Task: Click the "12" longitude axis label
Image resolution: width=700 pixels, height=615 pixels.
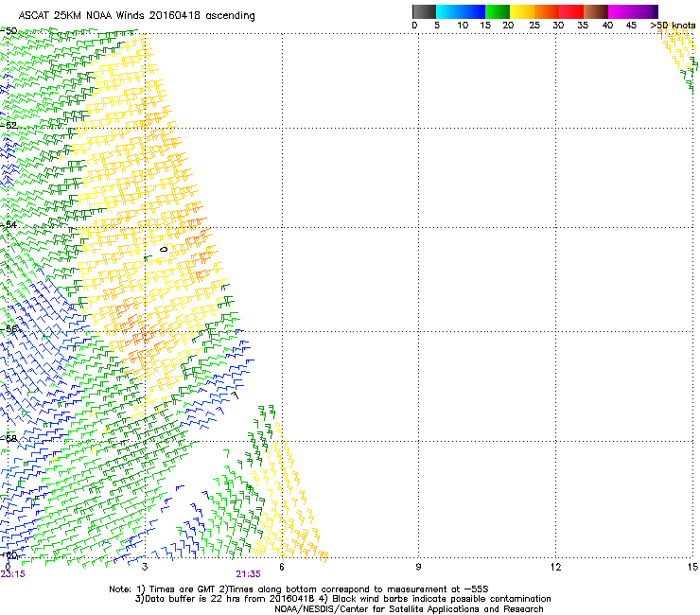Action: 555,567
